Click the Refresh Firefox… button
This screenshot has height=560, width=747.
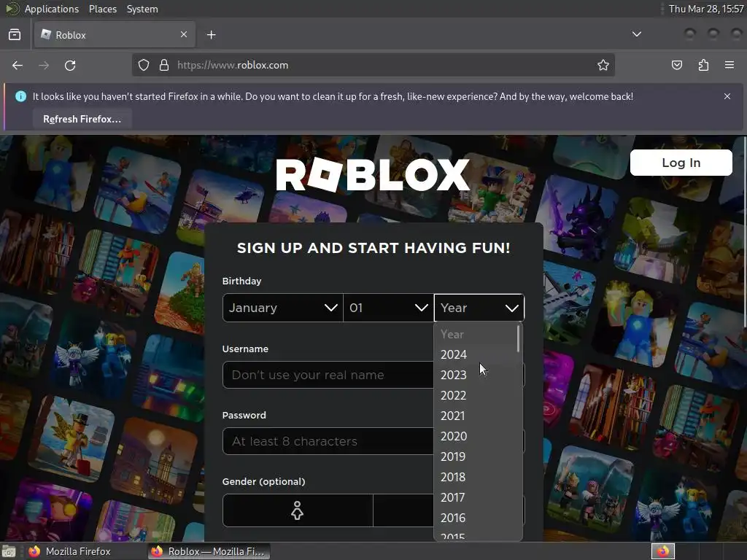[x=82, y=119]
